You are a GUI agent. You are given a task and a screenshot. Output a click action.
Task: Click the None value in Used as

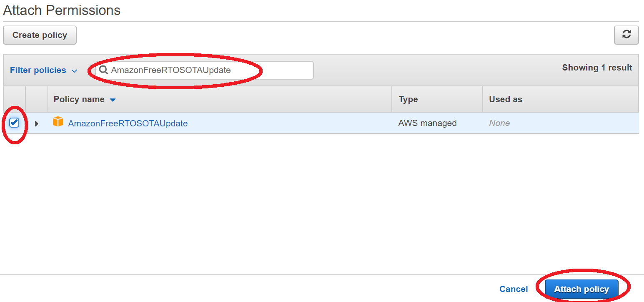pos(499,123)
